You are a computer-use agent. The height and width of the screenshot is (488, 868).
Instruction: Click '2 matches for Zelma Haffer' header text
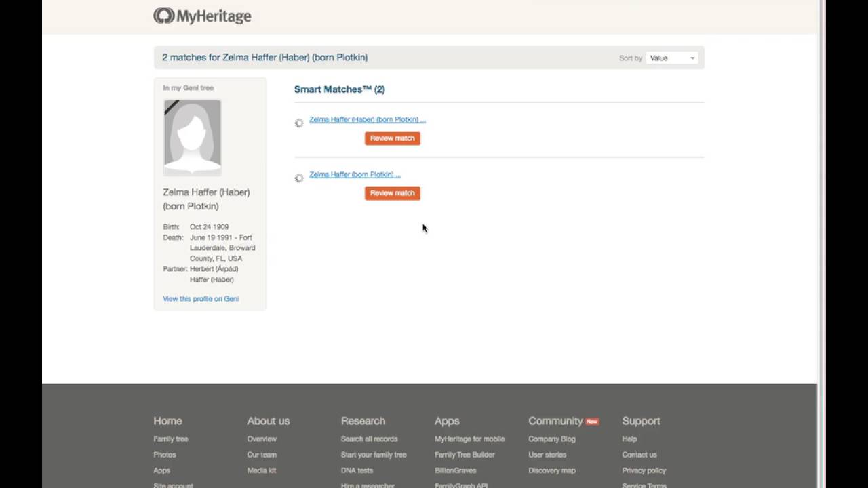point(265,58)
